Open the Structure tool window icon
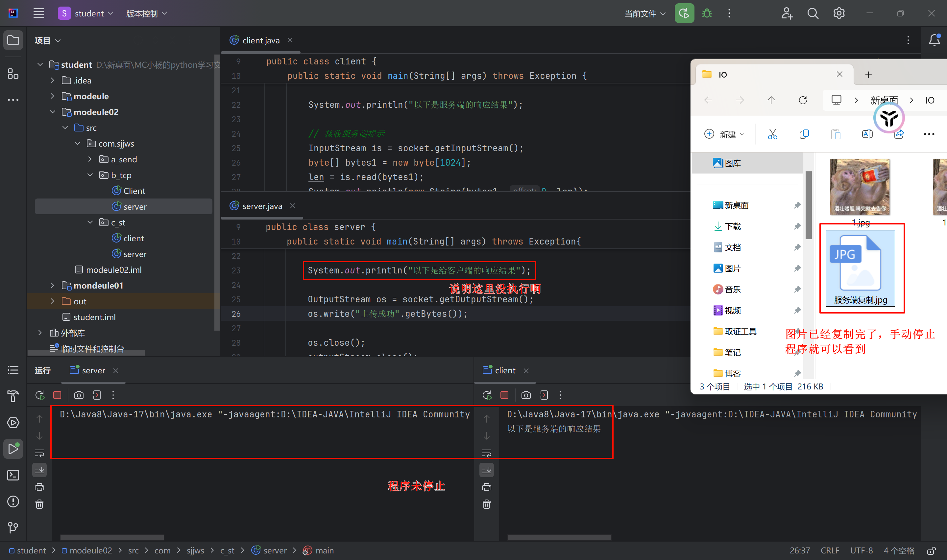This screenshot has width=947, height=560. click(x=13, y=74)
